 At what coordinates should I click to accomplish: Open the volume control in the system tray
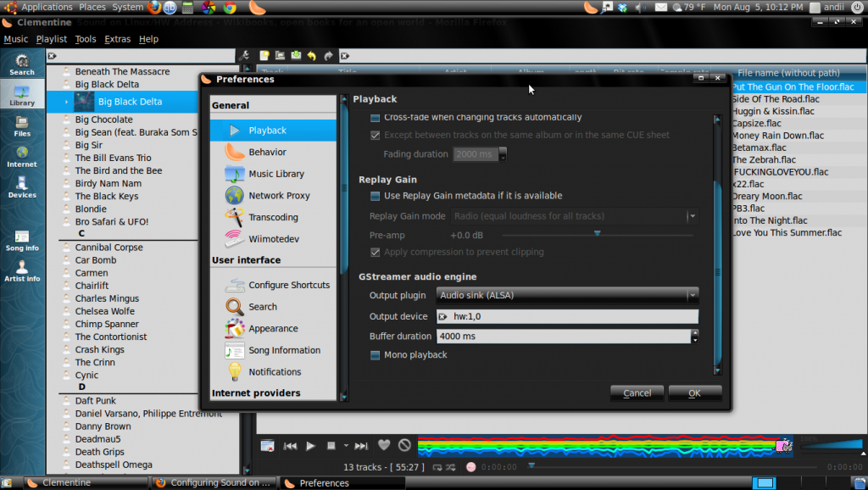tap(641, 7)
